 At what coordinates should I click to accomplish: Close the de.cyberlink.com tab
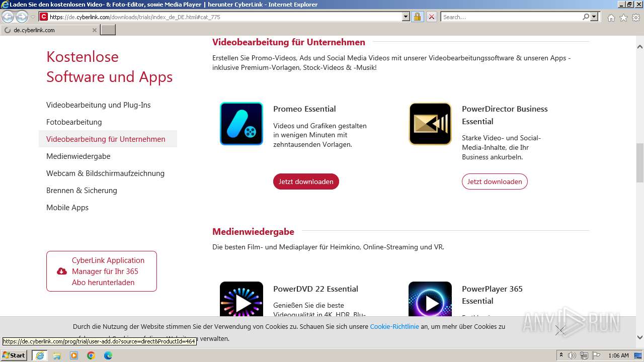coord(94,30)
